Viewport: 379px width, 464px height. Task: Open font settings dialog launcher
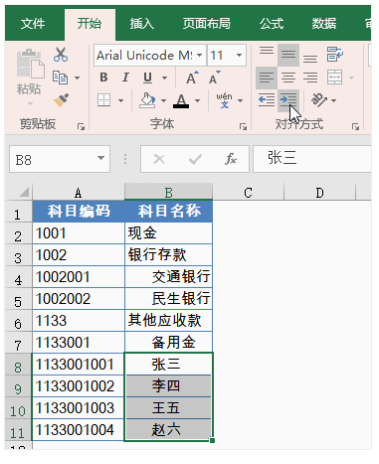tap(243, 126)
